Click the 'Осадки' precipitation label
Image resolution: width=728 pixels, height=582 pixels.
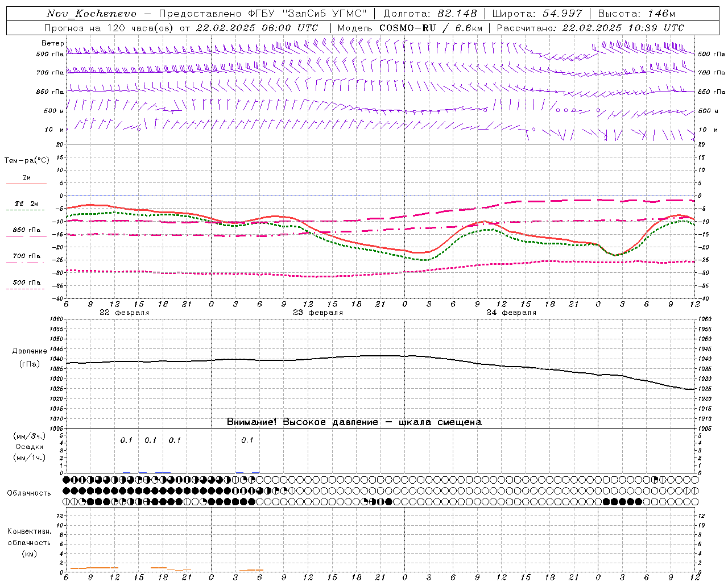click(30, 447)
